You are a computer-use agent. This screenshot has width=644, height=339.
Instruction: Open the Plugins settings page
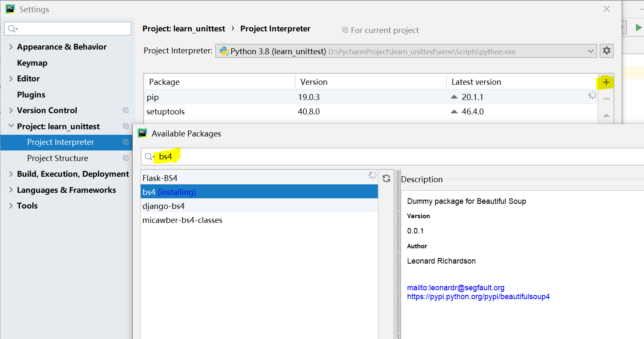(x=31, y=94)
